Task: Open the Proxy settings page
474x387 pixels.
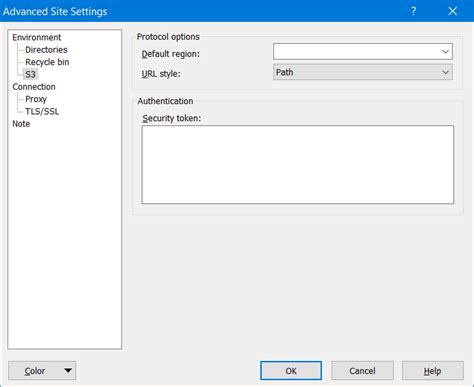Action: [36, 99]
